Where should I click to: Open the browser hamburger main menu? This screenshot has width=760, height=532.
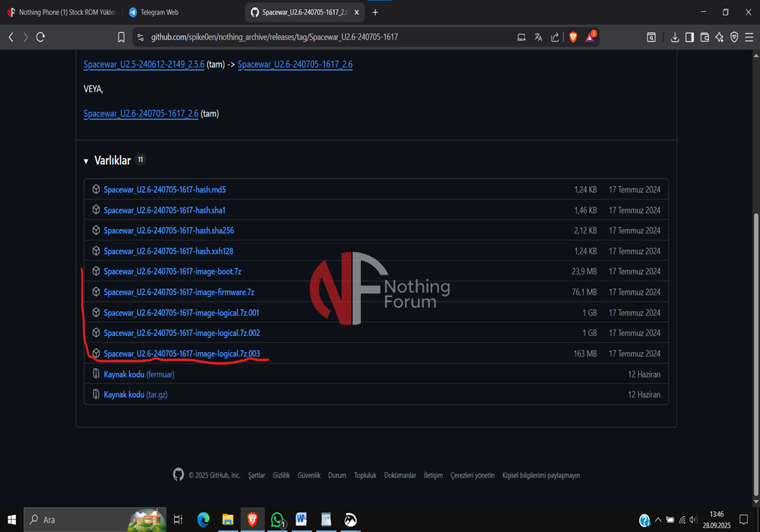coord(749,37)
